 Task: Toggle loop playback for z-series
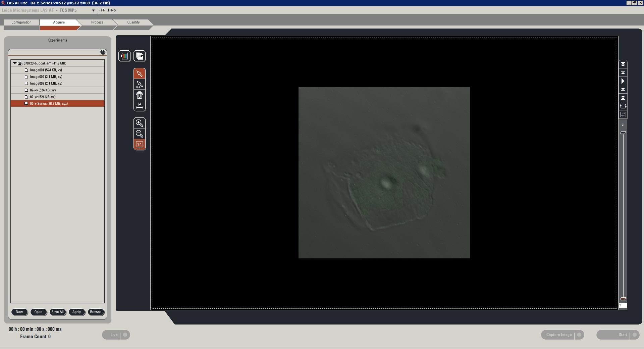click(x=623, y=106)
